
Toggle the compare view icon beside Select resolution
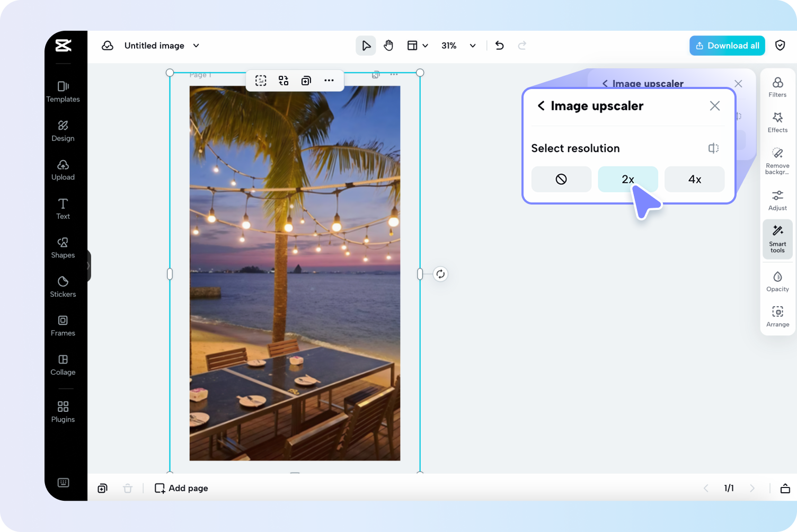tap(714, 148)
